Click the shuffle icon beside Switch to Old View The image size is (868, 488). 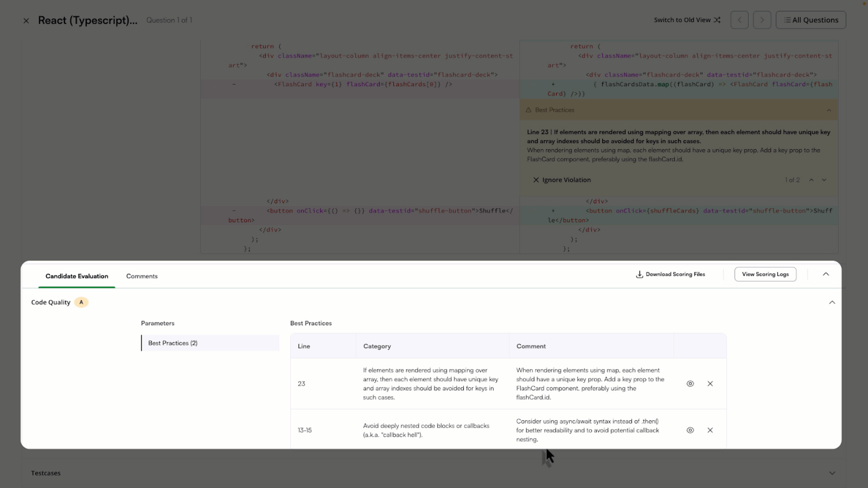[717, 20]
